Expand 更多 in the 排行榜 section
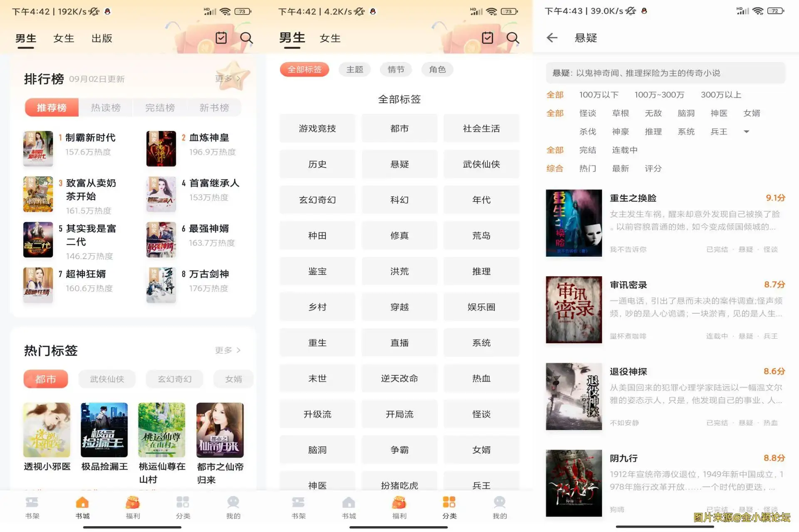Viewport: 799px width, 532px height. [x=228, y=79]
